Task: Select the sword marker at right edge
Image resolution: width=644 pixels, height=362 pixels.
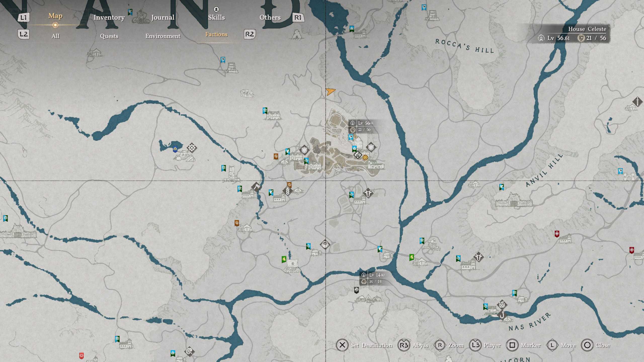Action: [638, 102]
